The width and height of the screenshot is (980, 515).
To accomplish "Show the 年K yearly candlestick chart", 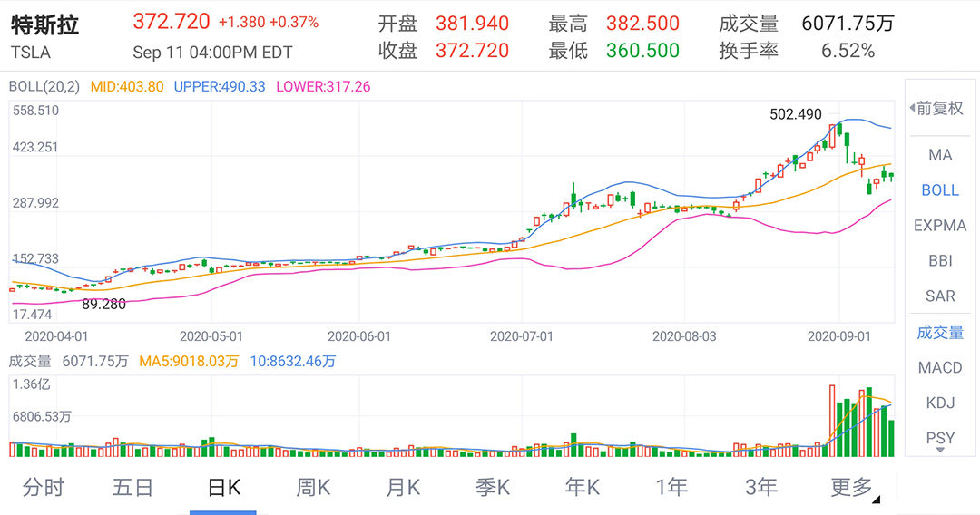I will [x=583, y=488].
